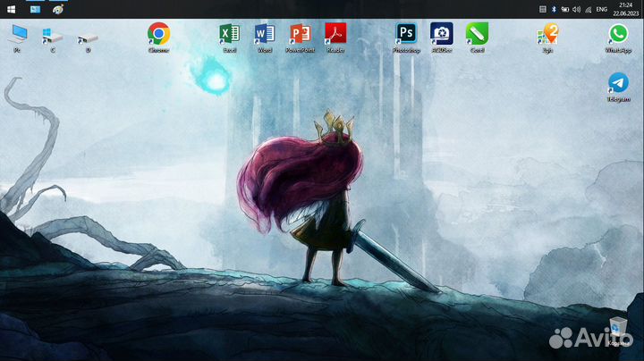
Task: Open the network signal tray icon
Action: point(589,10)
